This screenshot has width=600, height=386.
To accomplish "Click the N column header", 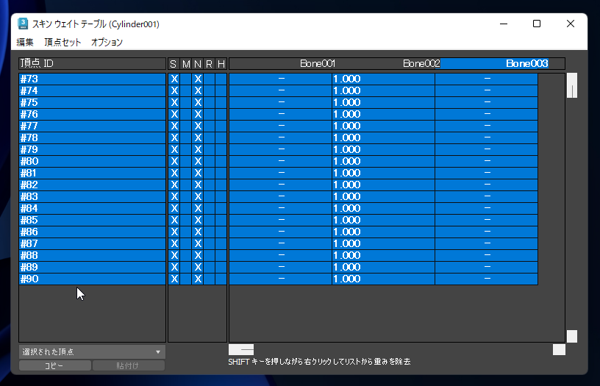I will [x=197, y=64].
